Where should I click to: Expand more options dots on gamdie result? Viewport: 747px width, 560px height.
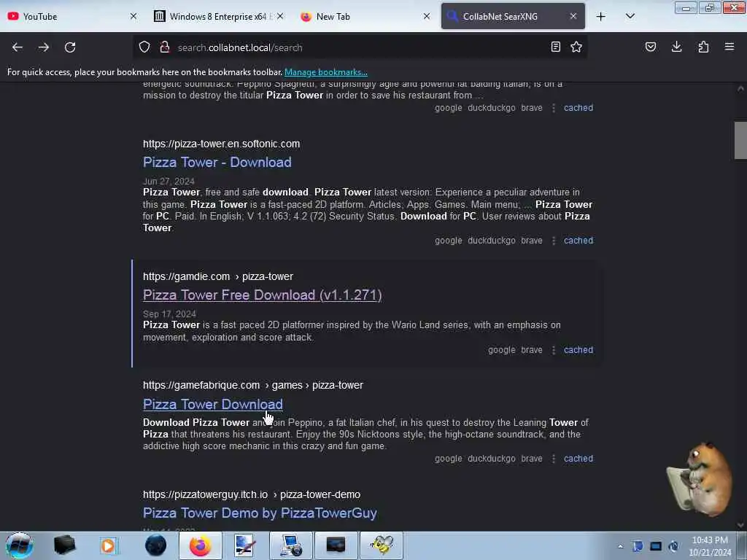pos(554,351)
